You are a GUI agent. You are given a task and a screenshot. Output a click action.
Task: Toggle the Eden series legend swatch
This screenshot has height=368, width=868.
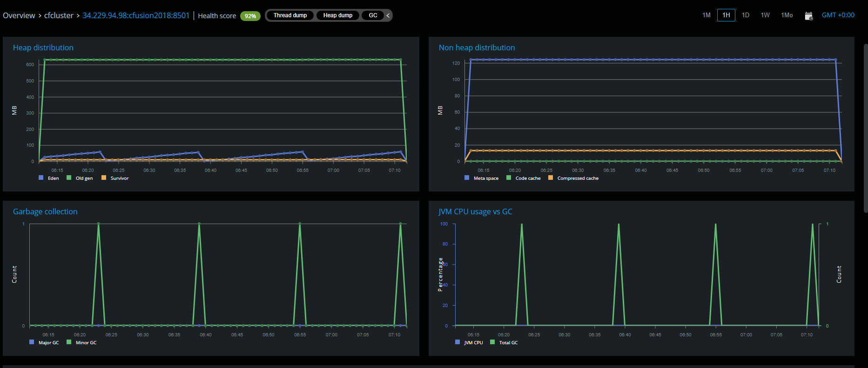point(41,178)
